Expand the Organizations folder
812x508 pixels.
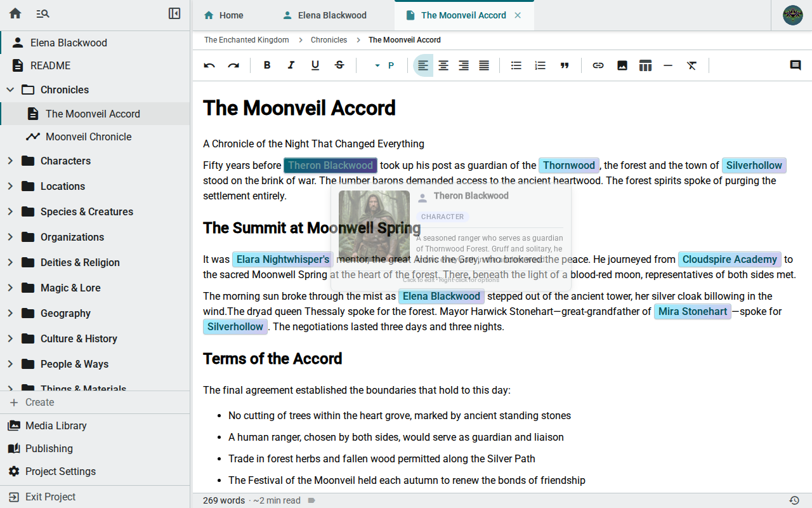coord(10,237)
